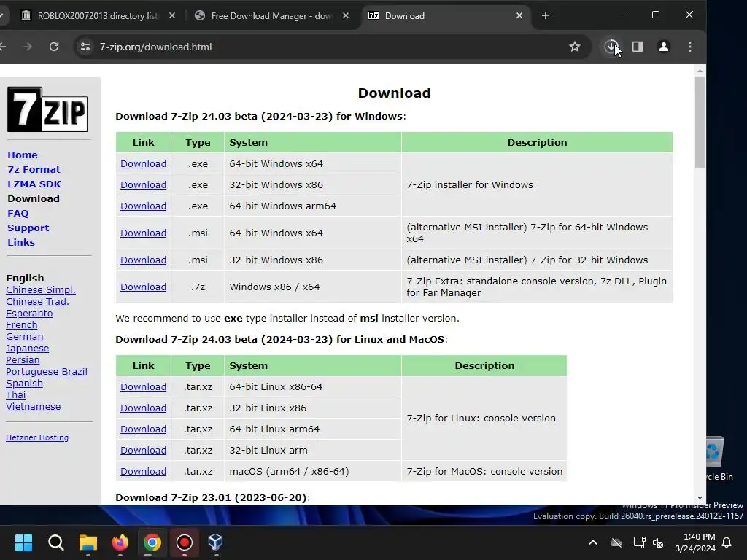Open Links page in sidebar
This screenshot has width=747, height=560.
click(21, 242)
